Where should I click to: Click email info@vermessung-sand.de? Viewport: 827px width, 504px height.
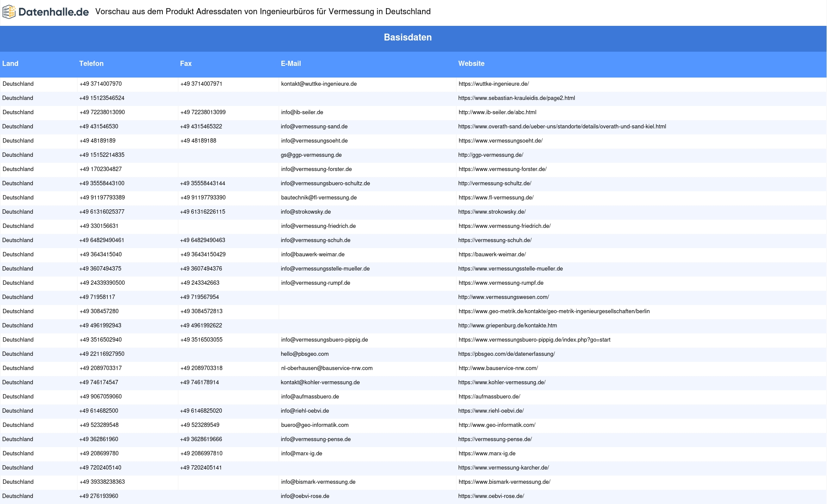click(314, 127)
